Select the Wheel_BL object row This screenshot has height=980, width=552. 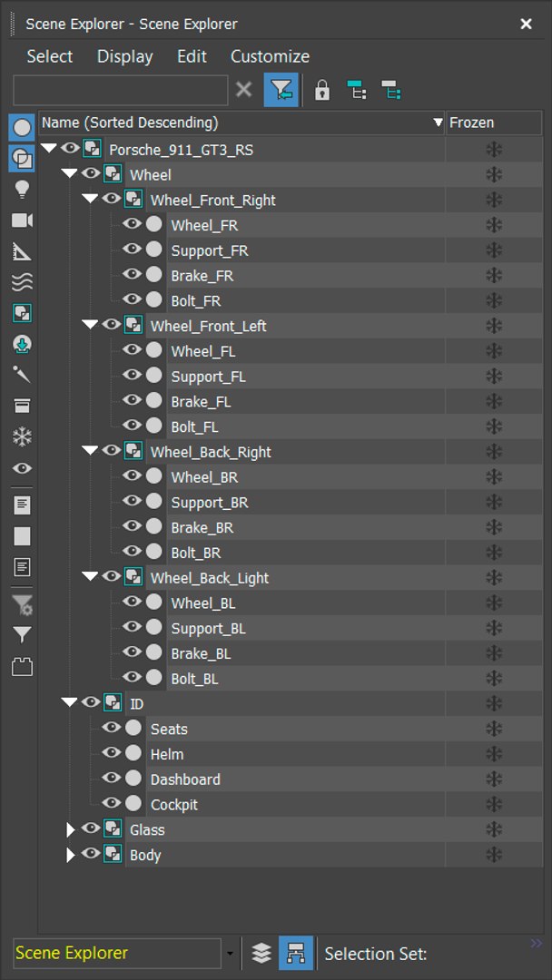pyautogui.click(x=354, y=603)
